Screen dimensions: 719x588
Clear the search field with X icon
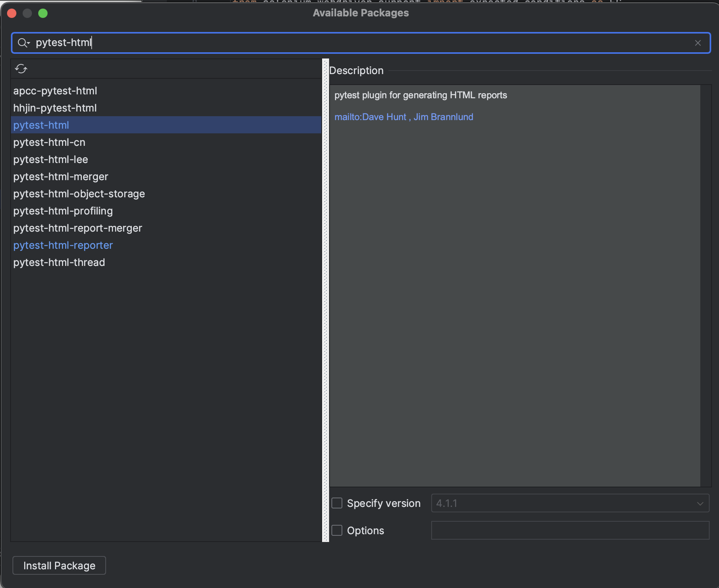click(x=698, y=43)
